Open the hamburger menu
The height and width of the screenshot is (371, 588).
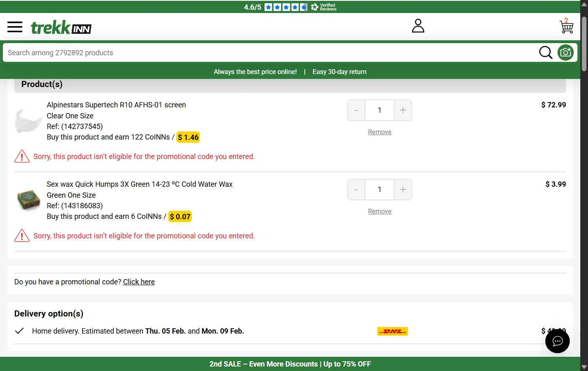point(15,27)
